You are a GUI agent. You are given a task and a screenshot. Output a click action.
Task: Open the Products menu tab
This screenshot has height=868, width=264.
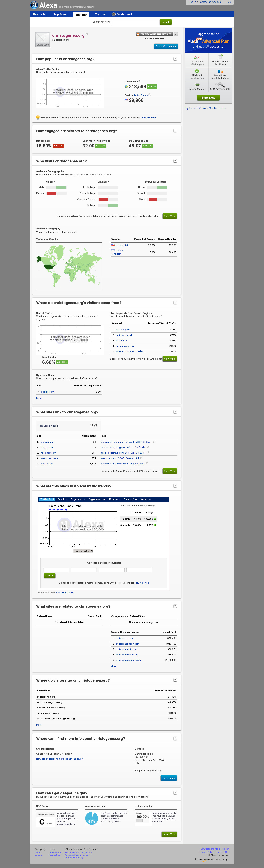click(x=39, y=14)
